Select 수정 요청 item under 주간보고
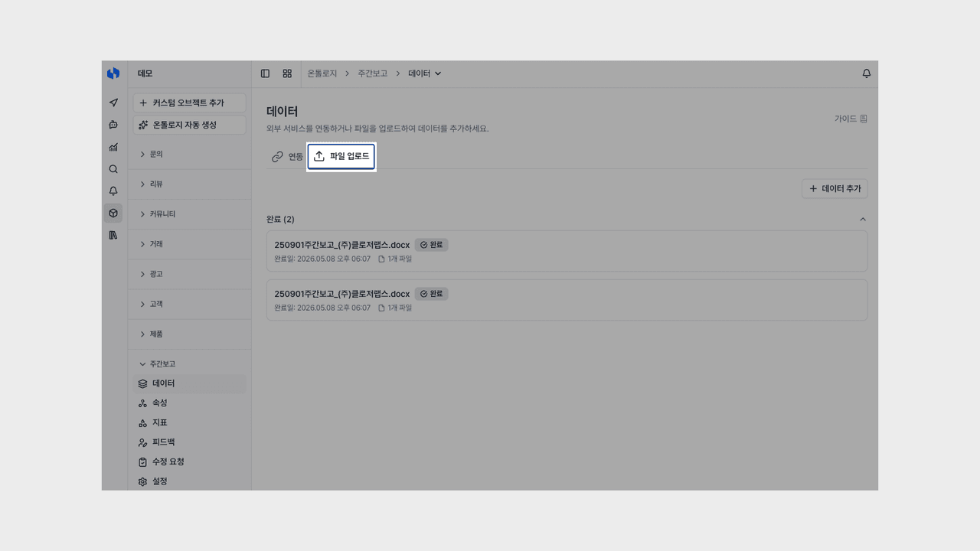This screenshot has height=551, width=980. tap(189, 462)
